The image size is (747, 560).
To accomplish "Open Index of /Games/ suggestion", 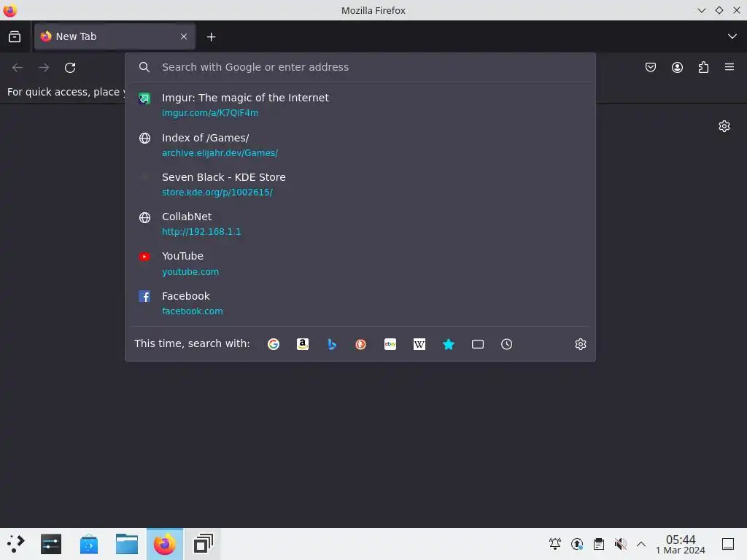I will click(x=360, y=145).
